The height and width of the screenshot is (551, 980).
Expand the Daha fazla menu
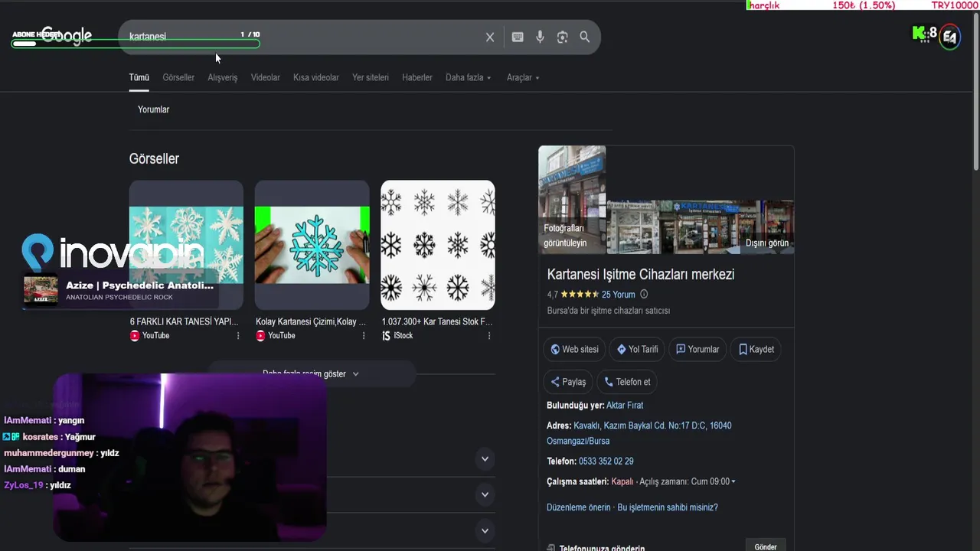469,77
